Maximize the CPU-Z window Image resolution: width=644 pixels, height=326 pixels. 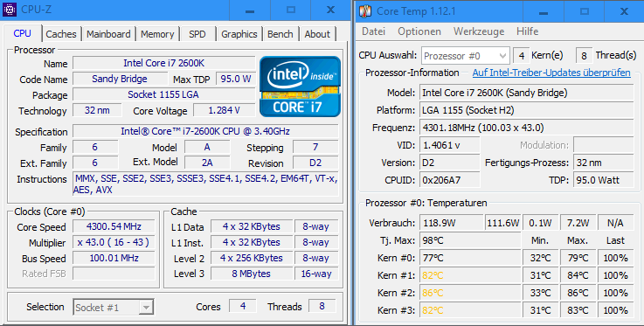291,10
